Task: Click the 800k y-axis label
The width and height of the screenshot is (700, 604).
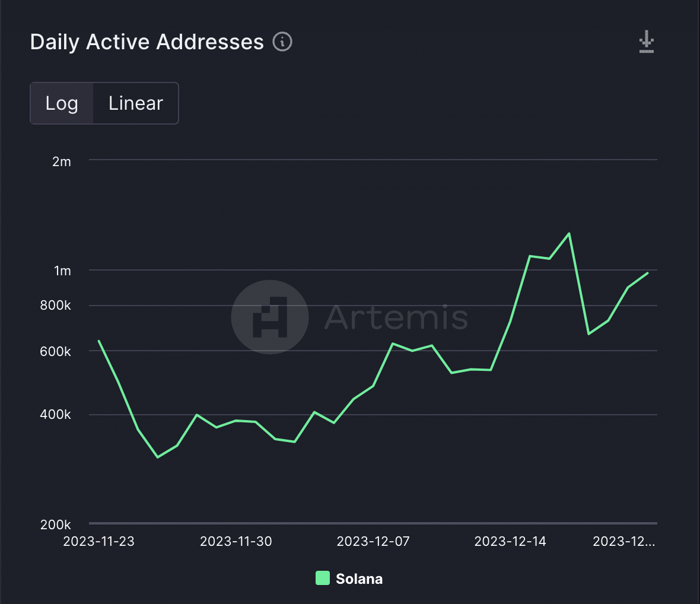Action: tap(55, 306)
